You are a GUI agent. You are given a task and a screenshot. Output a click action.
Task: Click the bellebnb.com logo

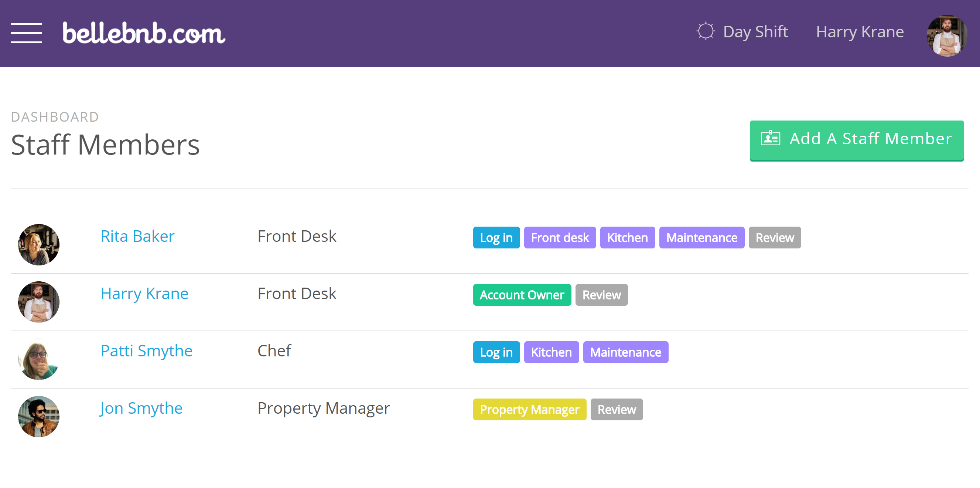144,33
